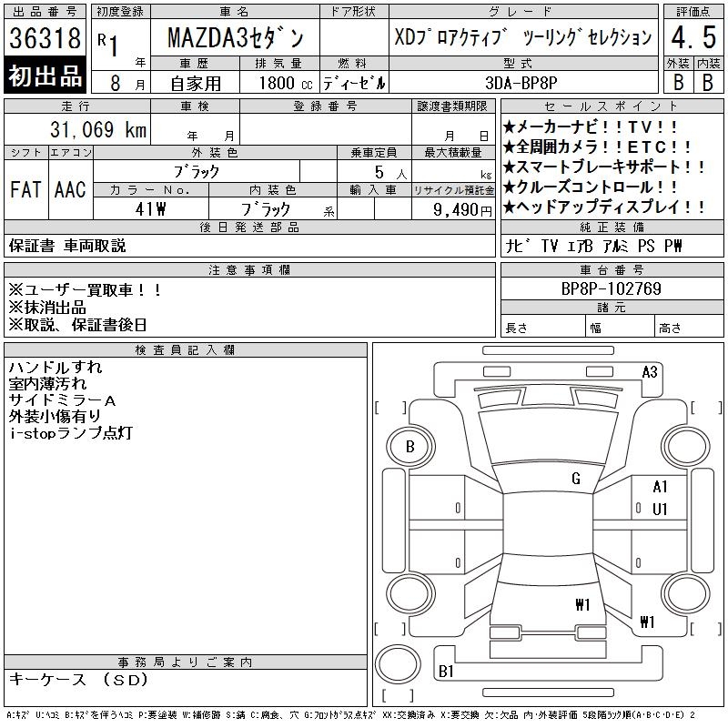
Task: Click office notice キーケース (SD)
Action: coord(78,679)
